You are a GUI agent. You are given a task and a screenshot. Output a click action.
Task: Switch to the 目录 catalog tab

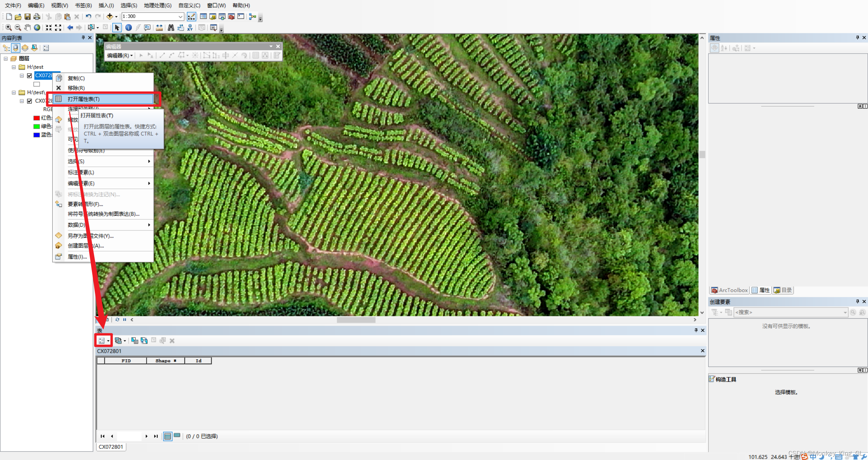coord(783,290)
